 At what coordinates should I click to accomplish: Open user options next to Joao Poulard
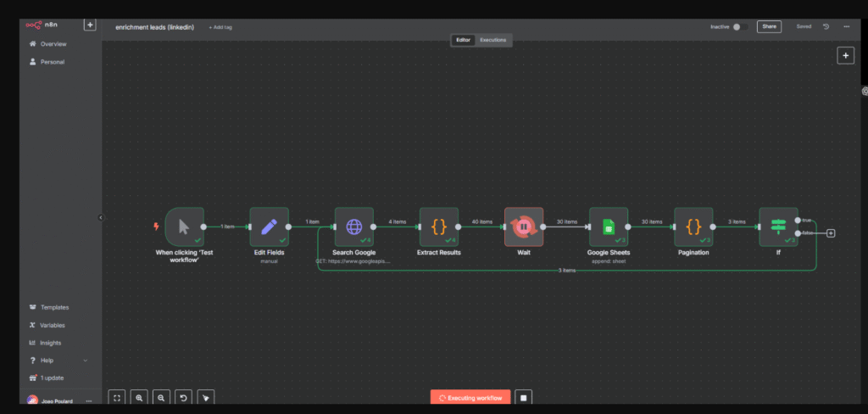point(89,400)
